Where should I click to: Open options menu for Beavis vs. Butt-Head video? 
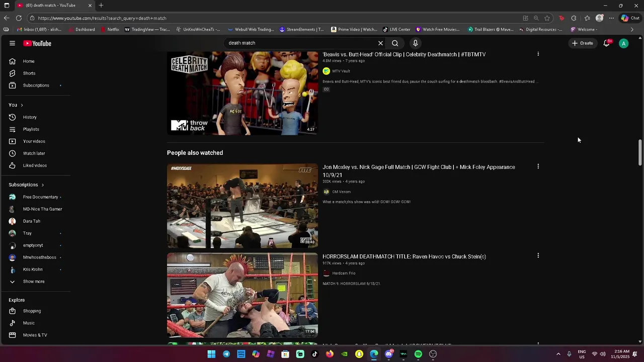tap(538, 54)
